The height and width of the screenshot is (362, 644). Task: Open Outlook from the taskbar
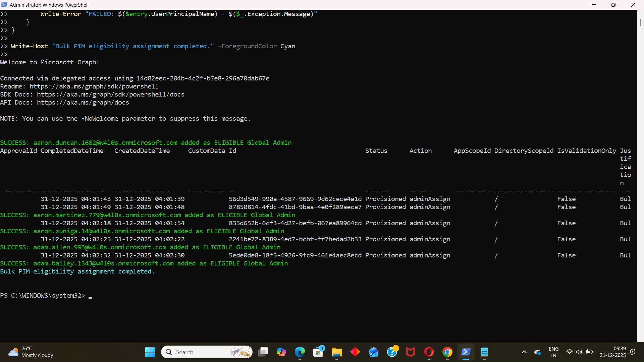pos(373,352)
